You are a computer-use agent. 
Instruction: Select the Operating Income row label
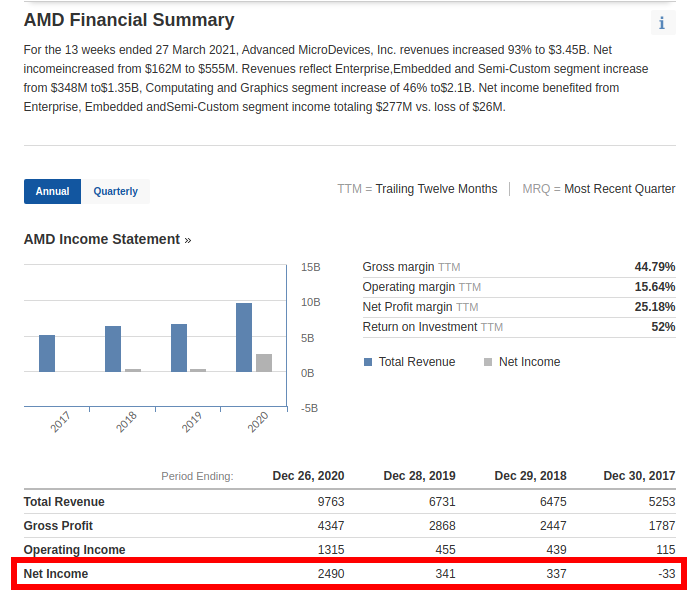(74, 550)
